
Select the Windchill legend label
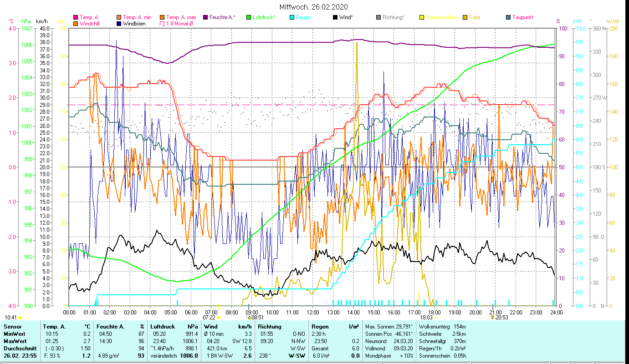click(x=91, y=24)
